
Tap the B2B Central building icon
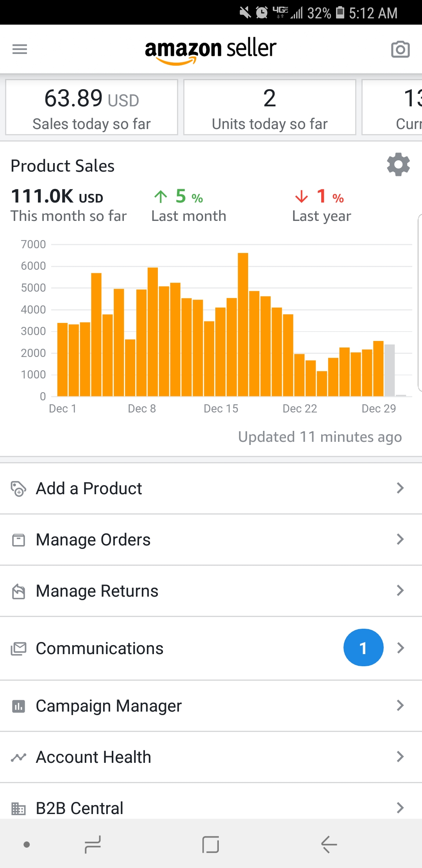[18, 808]
